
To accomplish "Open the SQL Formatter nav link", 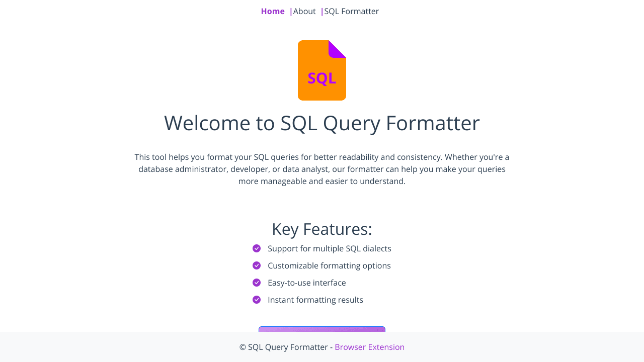I will pyautogui.click(x=351, y=11).
